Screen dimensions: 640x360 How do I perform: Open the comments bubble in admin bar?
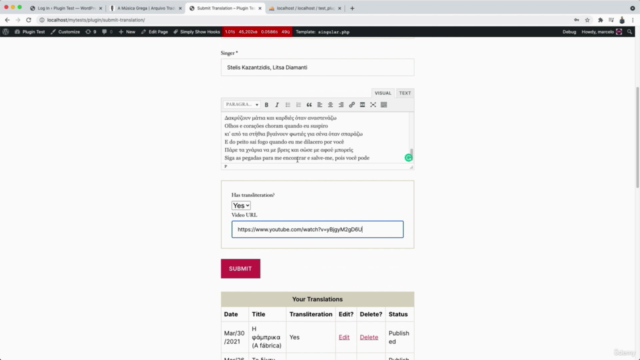point(107,32)
